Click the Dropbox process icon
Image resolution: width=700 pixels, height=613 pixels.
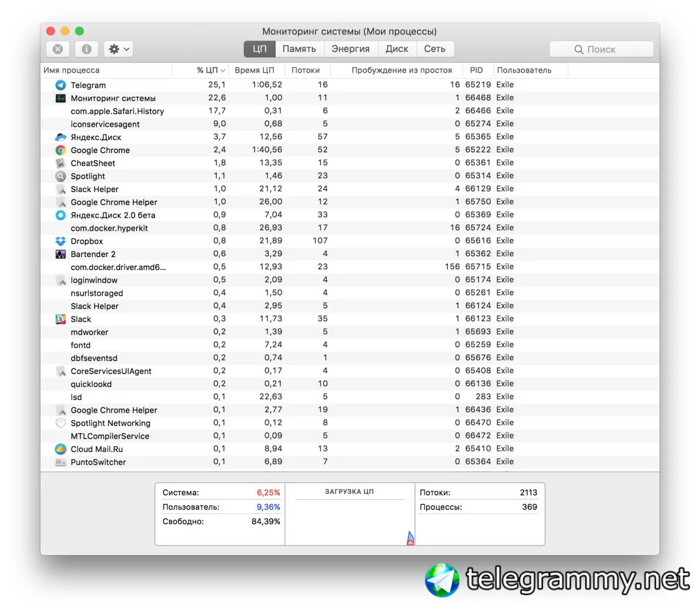point(61,241)
